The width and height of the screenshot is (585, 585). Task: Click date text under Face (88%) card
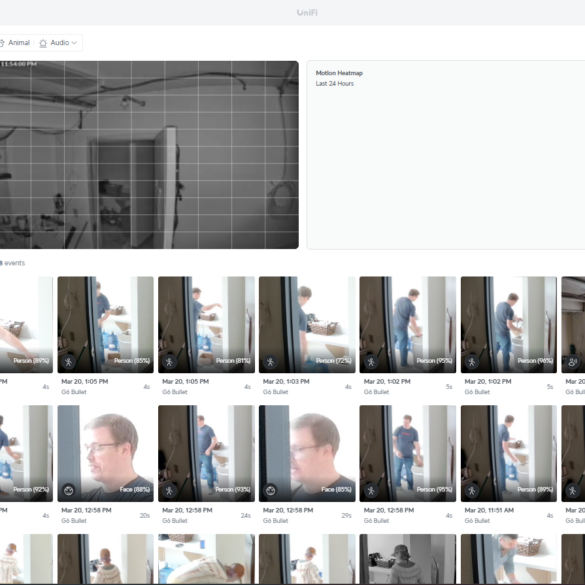point(86,510)
